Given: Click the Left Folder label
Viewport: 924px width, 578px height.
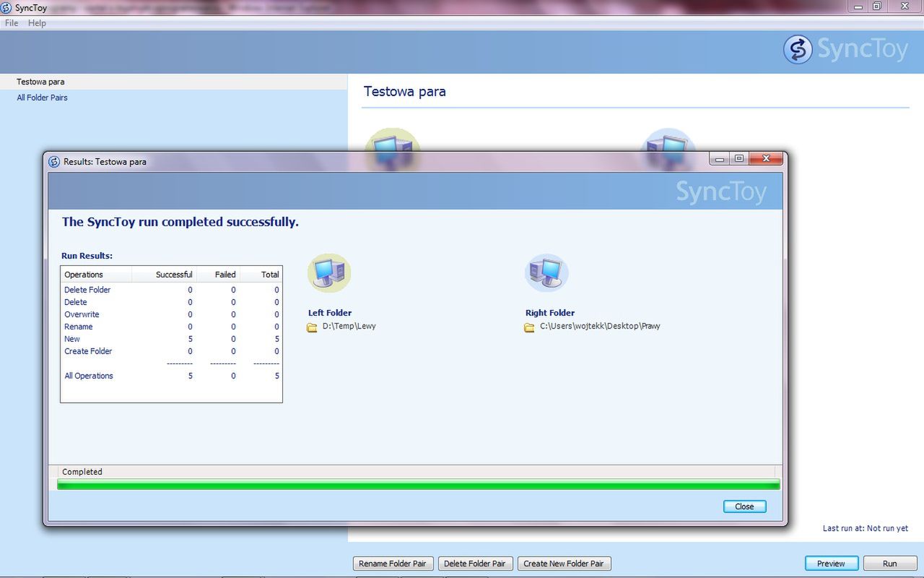Looking at the screenshot, I should (330, 313).
